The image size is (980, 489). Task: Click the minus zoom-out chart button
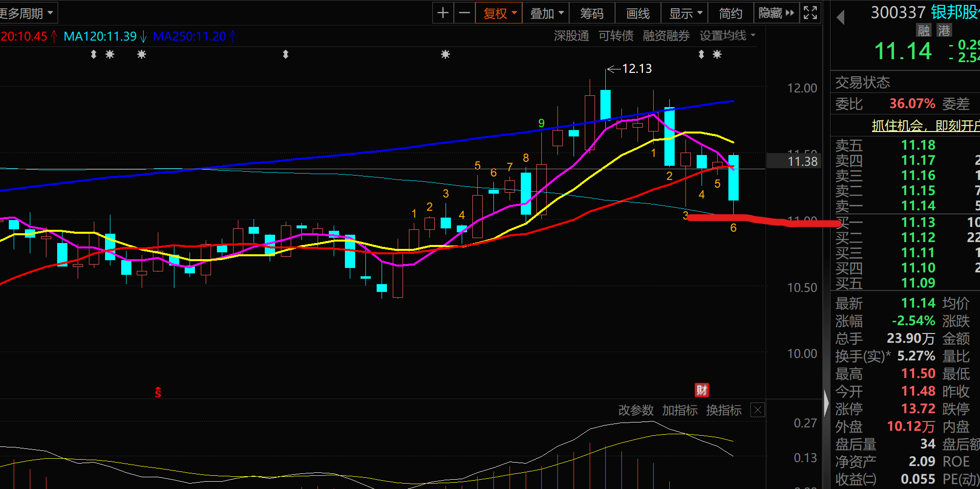(x=465, y=13)
